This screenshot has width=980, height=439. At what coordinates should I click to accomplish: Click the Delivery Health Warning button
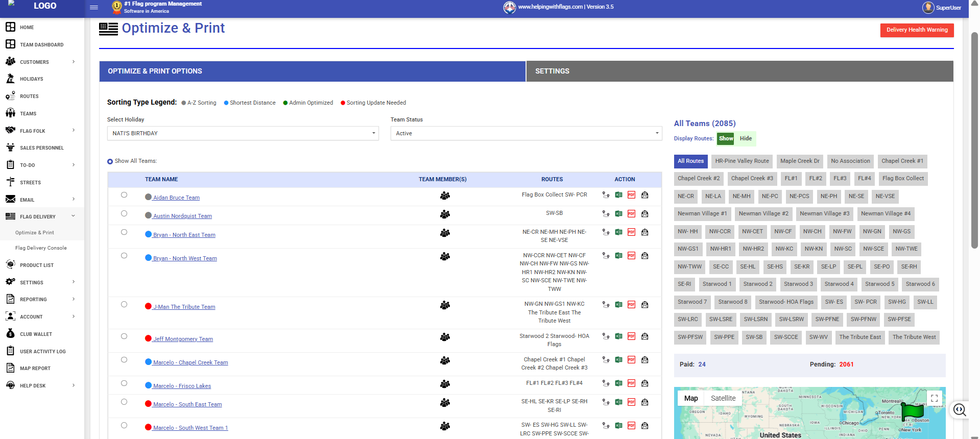coord(917,30)
